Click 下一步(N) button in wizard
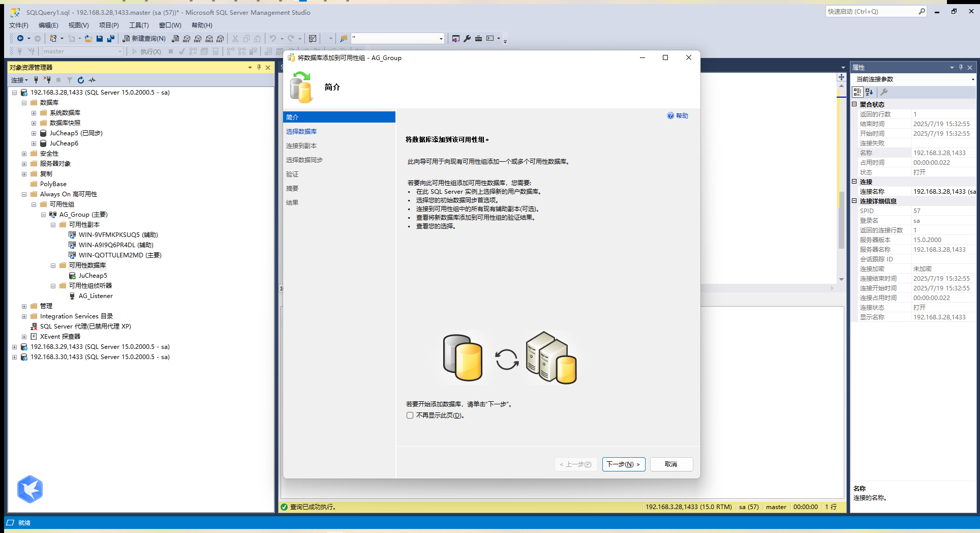 (x=624, y=464)
